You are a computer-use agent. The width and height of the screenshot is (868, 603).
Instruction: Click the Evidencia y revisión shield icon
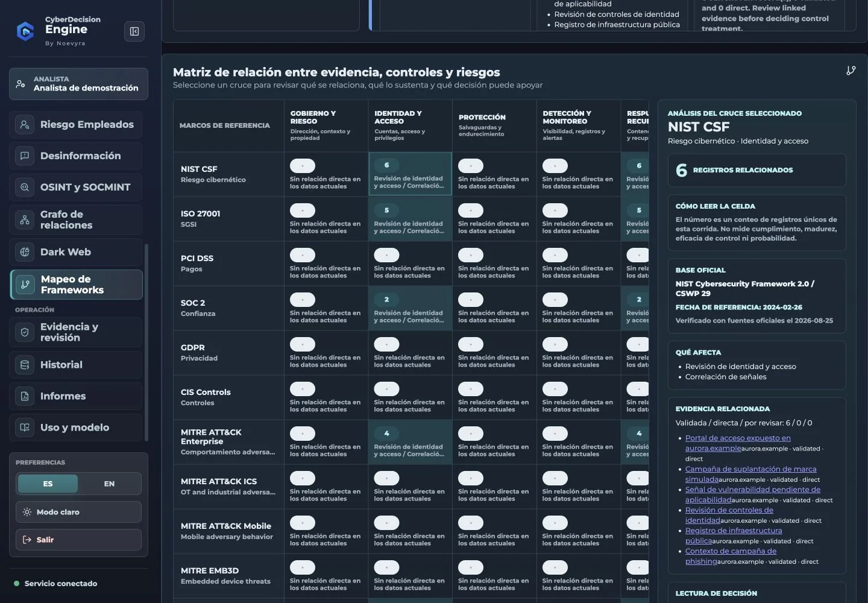(25, 332)
